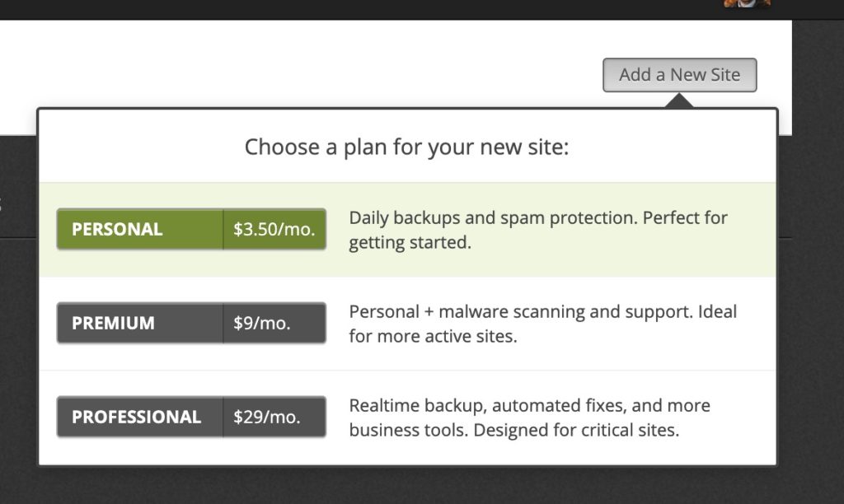
Task: Click the Daily backups and spam protection description
Action: pyautogui.click(x=538, y=230)
